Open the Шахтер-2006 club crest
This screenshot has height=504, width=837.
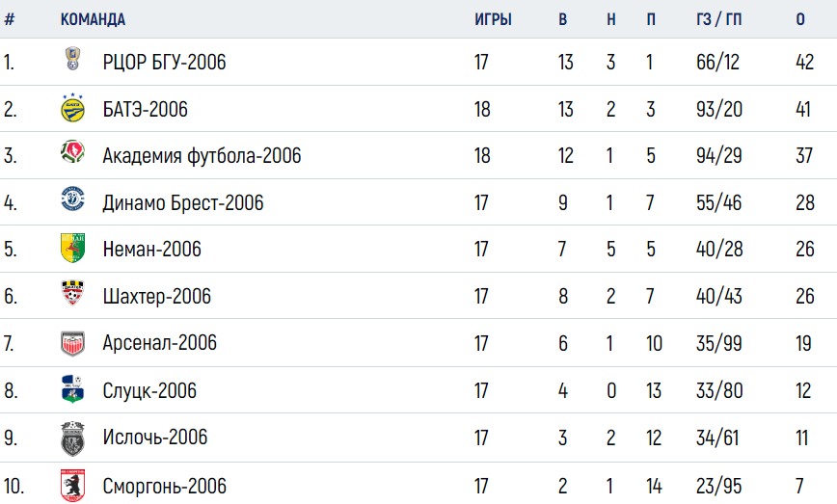(x=72, y=293)
